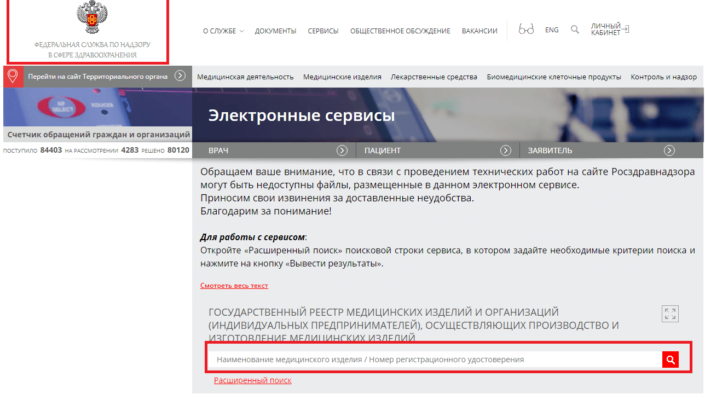Image resolution: width=705 pixels, height=400 pixels.
Task: Open site search magnifier icon in header
Action: (x=575, y=30)
